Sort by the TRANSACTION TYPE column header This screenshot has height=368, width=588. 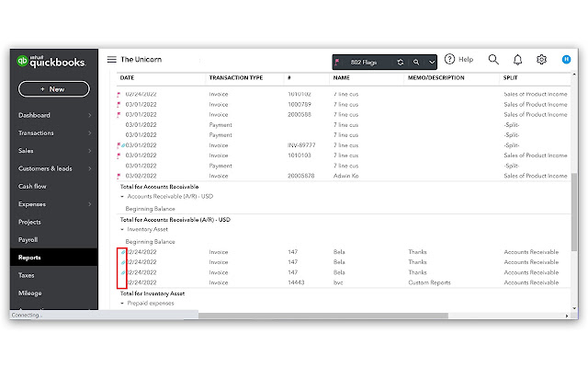pyautogui.click(x=236, y=77)
